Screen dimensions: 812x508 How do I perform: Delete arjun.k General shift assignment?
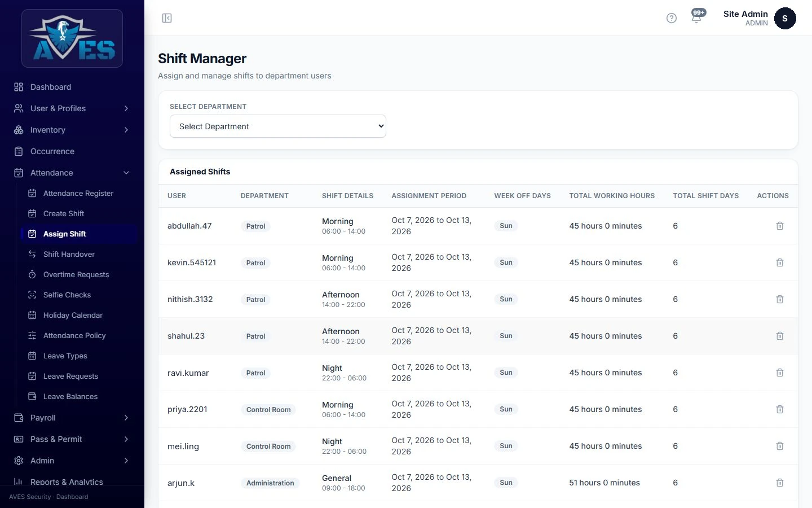click(780, 483)
